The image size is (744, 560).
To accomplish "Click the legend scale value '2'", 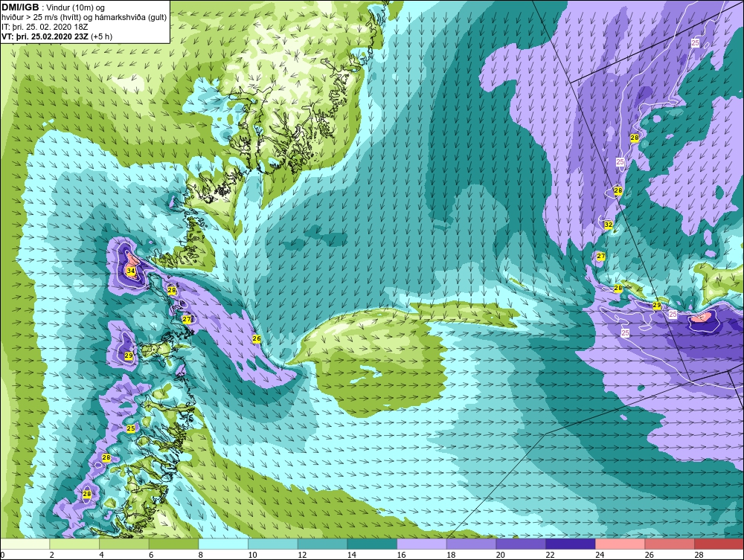I will 52,555.
